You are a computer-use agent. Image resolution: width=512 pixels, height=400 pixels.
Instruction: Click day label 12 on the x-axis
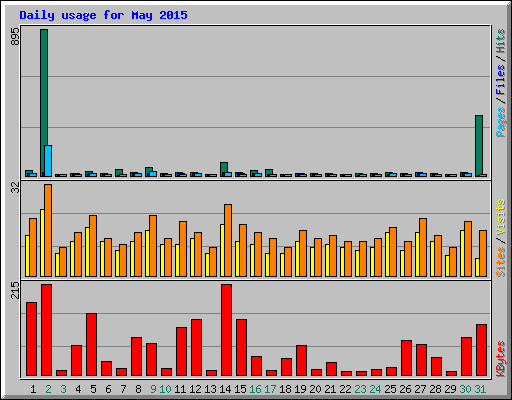click(x=195, y=389)
